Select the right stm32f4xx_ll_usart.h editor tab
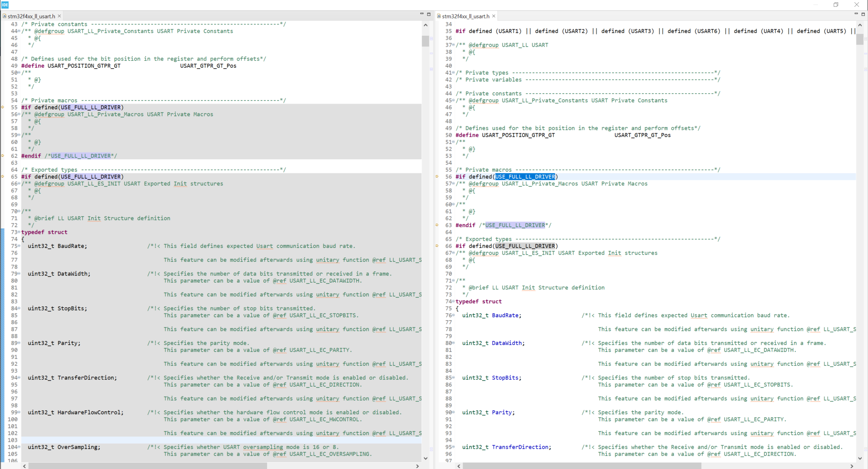868x469 pixels. tap(465, 16)
